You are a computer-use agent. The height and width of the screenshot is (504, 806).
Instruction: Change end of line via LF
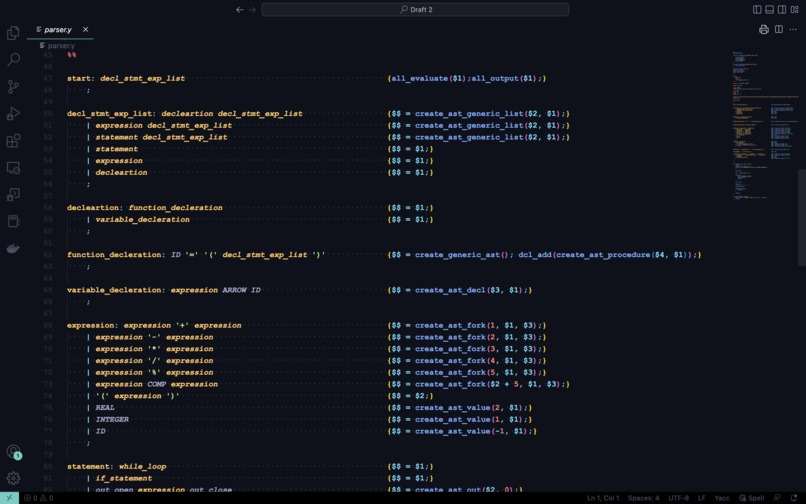pyautogui.click(x=701, y=498)
